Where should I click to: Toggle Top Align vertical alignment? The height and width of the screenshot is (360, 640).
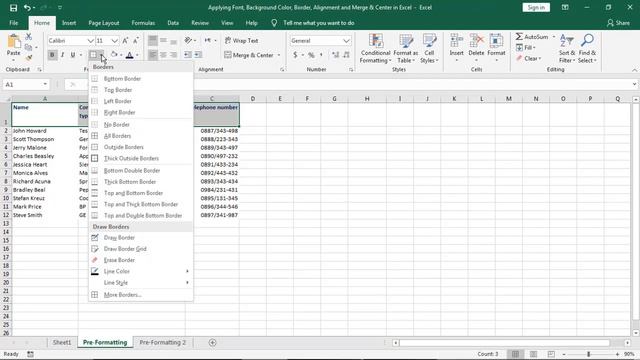click(x=153, y=40)
